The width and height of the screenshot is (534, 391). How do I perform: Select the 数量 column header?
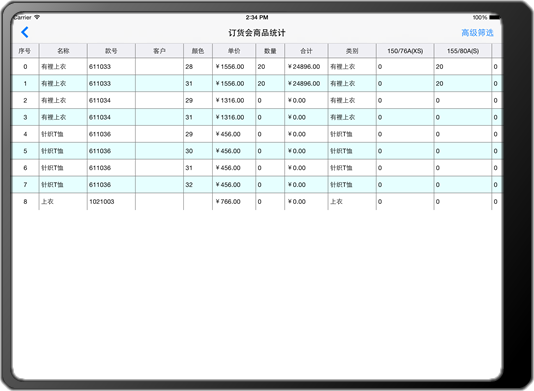(270, 51)
